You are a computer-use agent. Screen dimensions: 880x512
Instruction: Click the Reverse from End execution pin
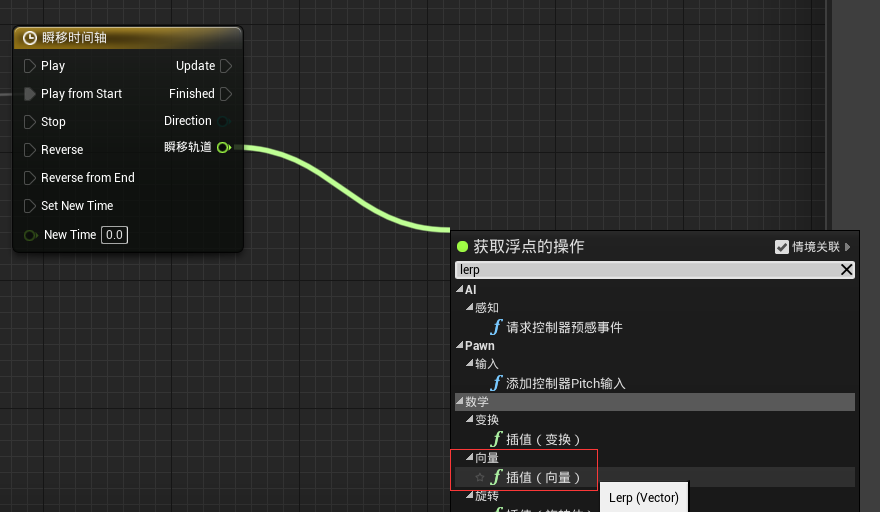tap(29, 178)
